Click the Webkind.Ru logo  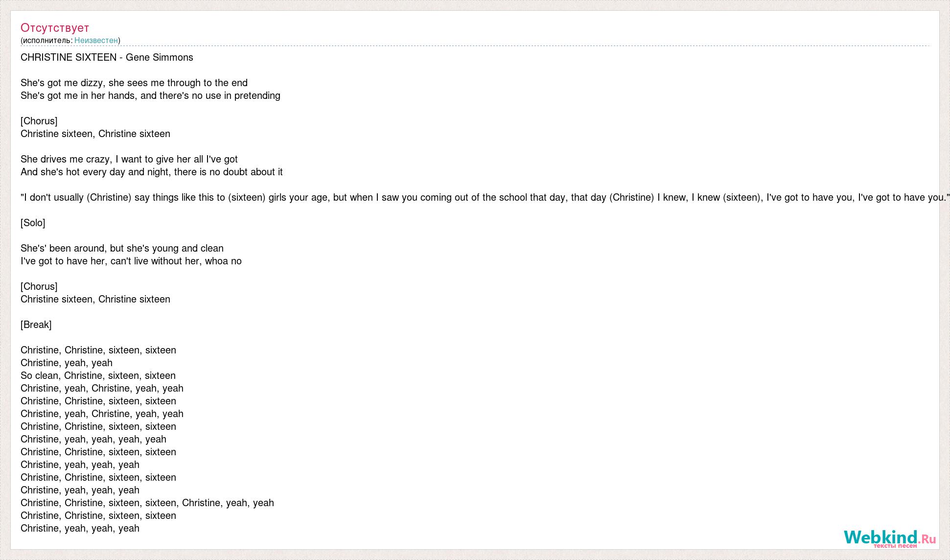[x=890, y=538]
